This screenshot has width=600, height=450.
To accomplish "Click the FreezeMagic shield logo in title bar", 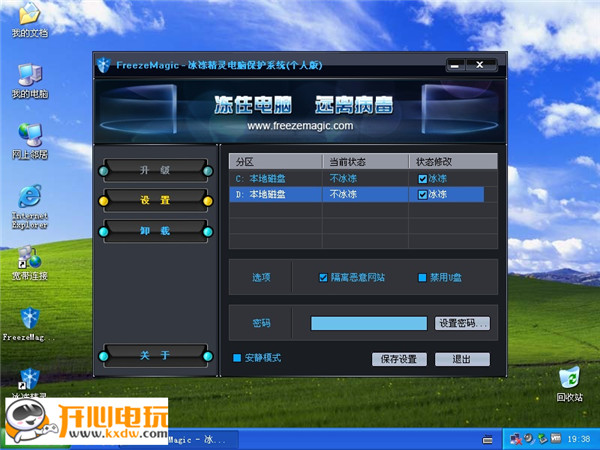I will click(x=103, y=66).
